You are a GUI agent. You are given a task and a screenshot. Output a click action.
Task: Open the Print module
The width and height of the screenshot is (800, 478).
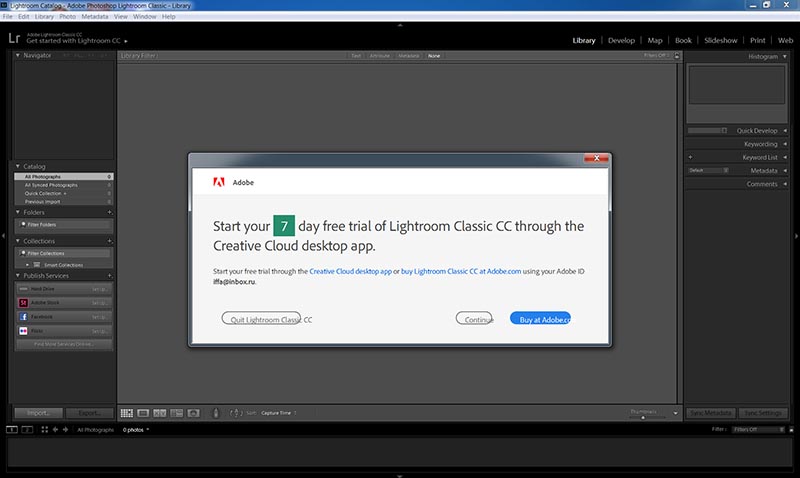(x=757, y=40)
